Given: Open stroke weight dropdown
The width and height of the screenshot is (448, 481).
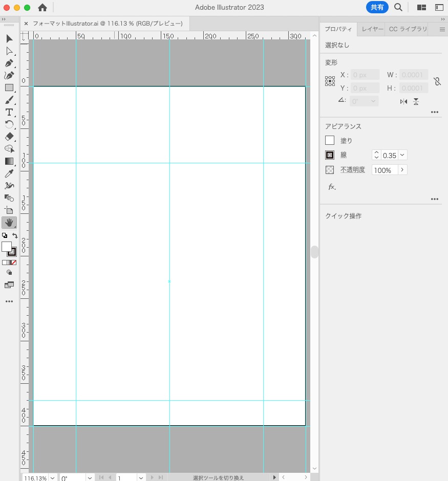Looking at the screenshot, I should (x=402, y=155).
